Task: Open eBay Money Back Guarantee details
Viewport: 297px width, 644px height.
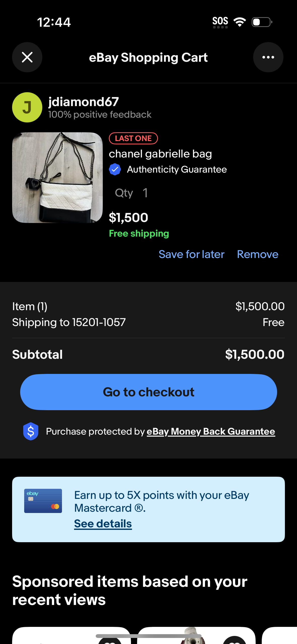Action: point(211,431)
